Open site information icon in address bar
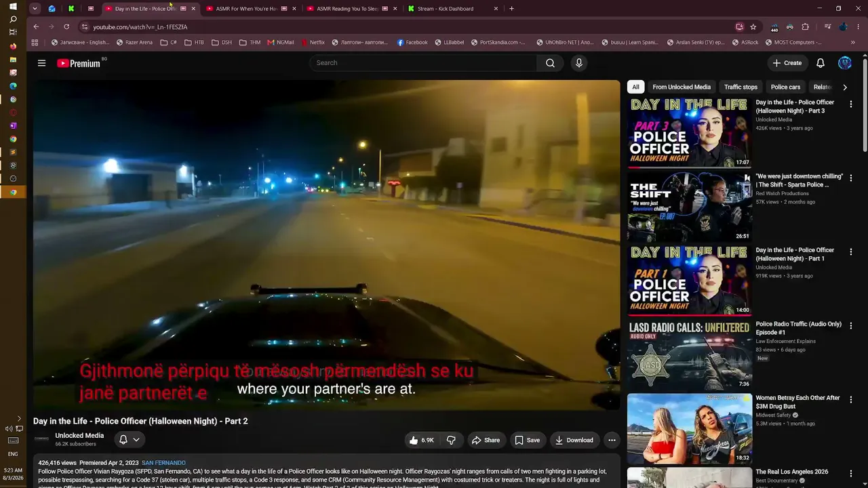The height and width of the screenshot is (488, 868). pyautogui.click(x=85, y=27)
